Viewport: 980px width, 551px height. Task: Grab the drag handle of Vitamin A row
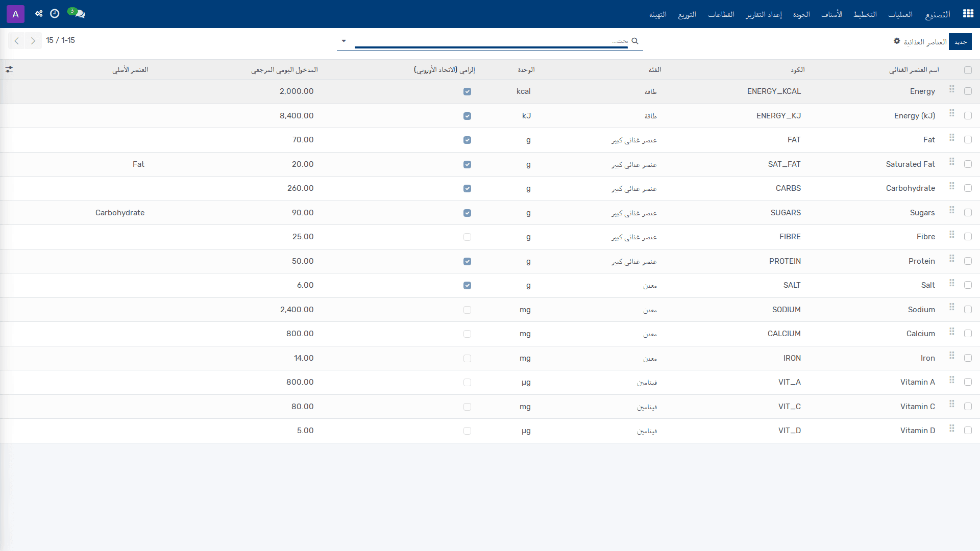coord(952,380)
